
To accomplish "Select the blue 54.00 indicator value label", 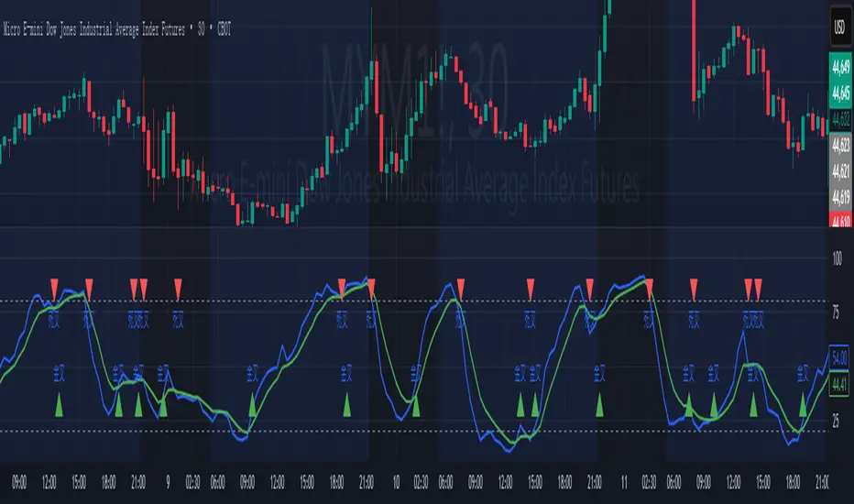I will pos(839,358).
